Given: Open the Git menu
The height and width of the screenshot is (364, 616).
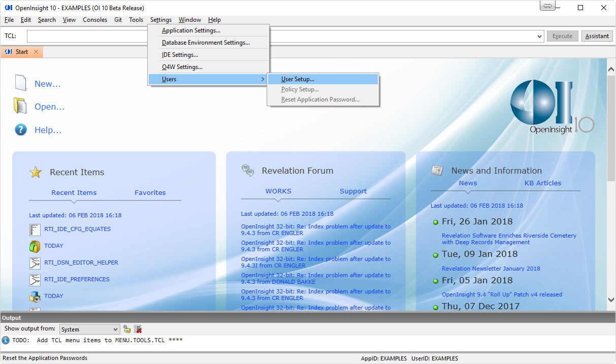Looking at the screenshot, I should click(x=118, y=20).
